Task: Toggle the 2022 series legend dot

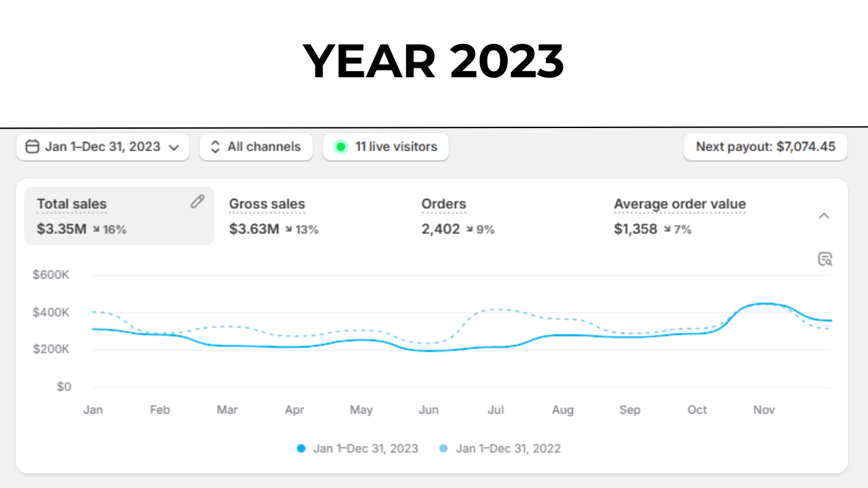Action: tap(443, 449)
